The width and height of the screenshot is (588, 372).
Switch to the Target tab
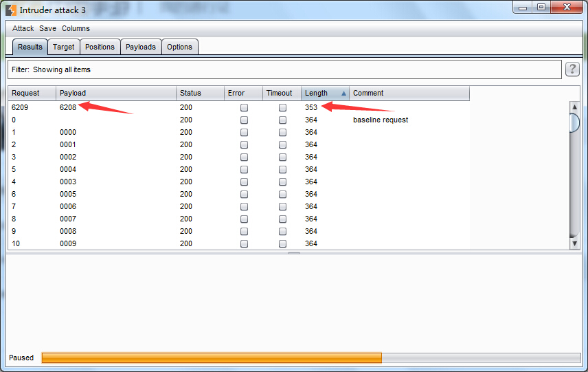tap(64, 47)
